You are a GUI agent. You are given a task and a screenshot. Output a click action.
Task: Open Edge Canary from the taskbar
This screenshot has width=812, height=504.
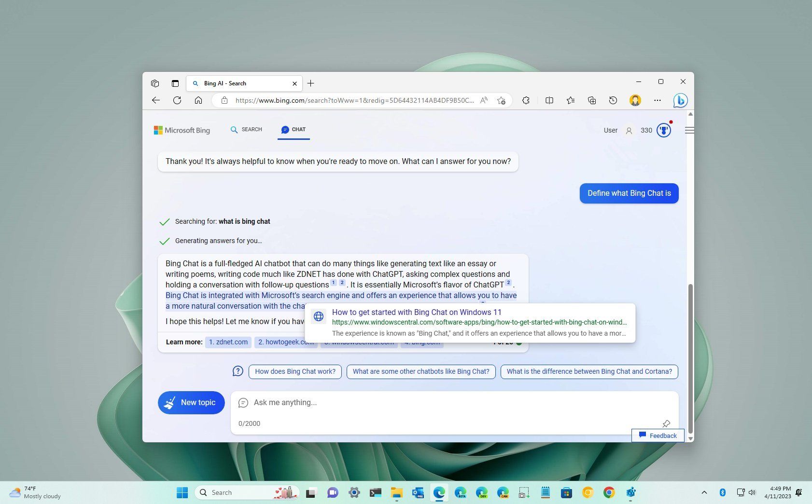[503, 492]
